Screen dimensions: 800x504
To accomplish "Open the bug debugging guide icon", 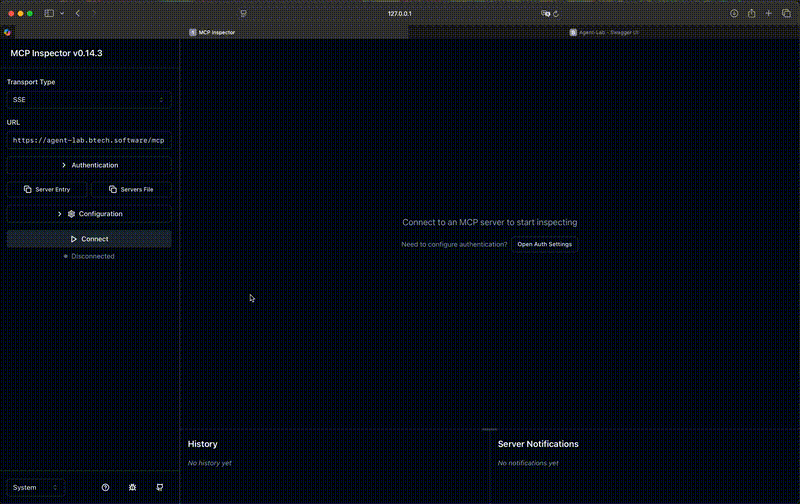I will 132,487.
